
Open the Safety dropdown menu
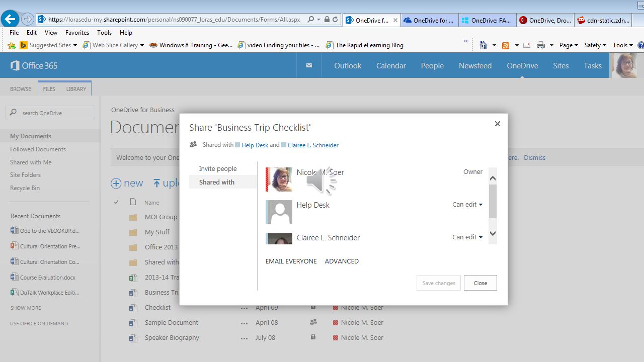point(595,45)
